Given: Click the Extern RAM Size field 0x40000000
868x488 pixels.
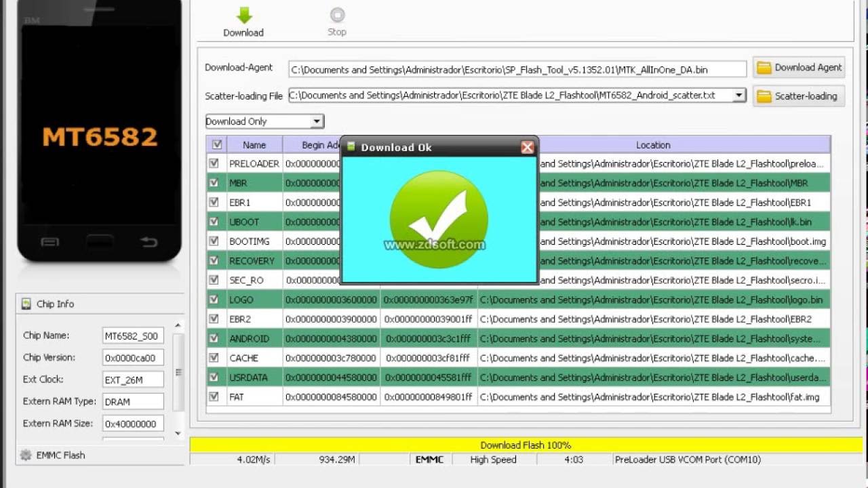Looking at the screenshot, I should pos(133,424).
